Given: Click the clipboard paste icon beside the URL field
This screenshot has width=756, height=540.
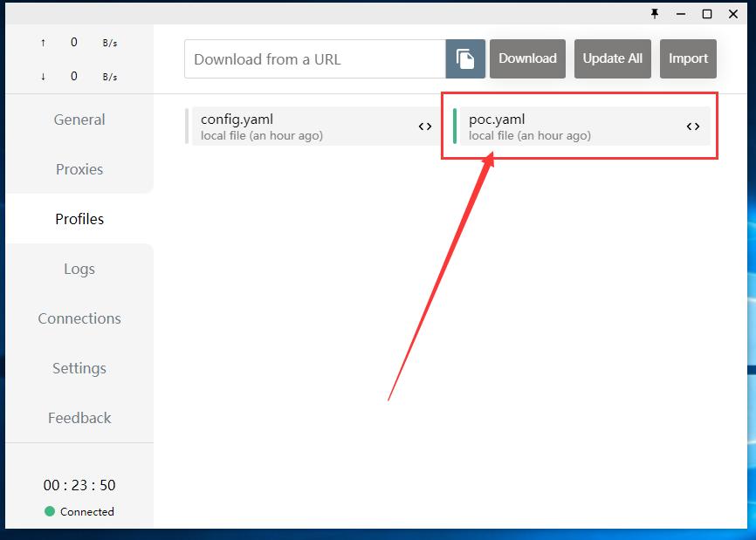Looking at the screenshot, I should pyautogui.click(x=465, y=59).
